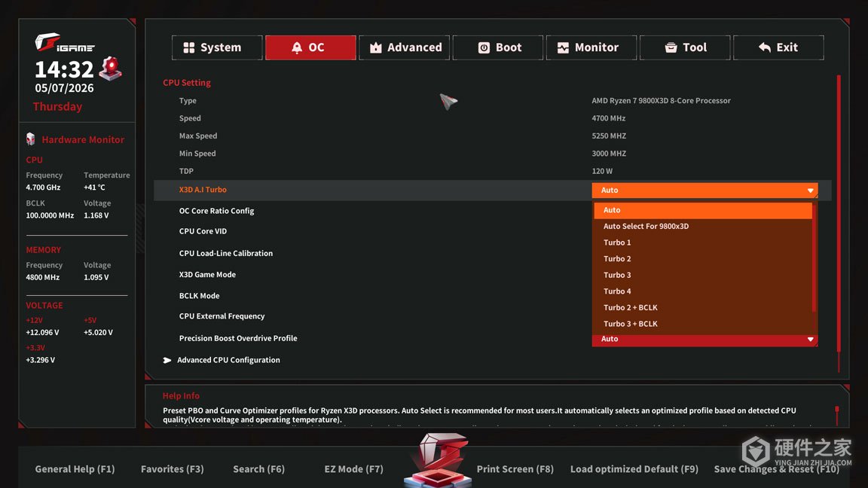Viewport: 868px width, 488px height.
Task: Click the Hardware Monitor chip icon
Action: [x=31, y=139]
